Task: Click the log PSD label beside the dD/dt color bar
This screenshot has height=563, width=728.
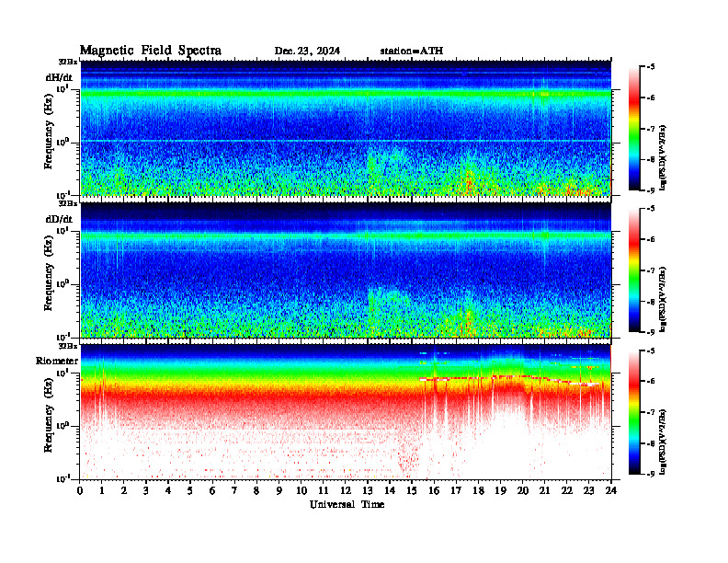Action: point(663,299)
